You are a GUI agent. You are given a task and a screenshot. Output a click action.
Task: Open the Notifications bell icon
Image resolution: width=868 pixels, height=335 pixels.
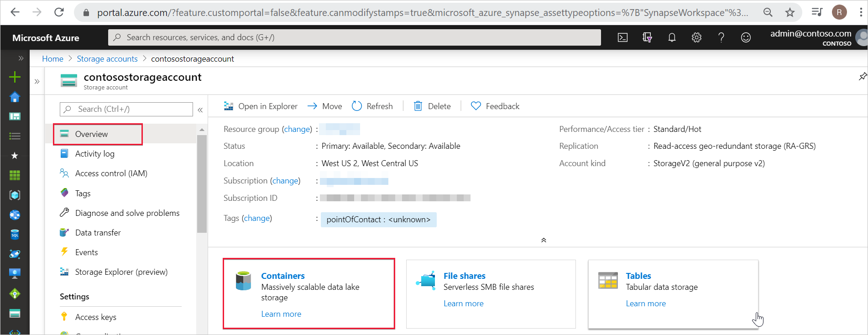point(672,37)
